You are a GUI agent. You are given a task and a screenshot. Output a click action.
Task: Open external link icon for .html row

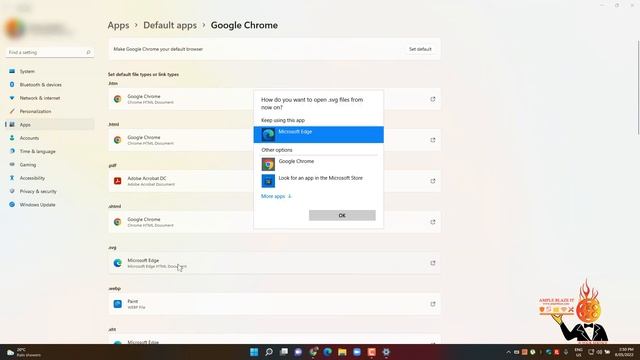pyautogui.click(x=433, y=140)
